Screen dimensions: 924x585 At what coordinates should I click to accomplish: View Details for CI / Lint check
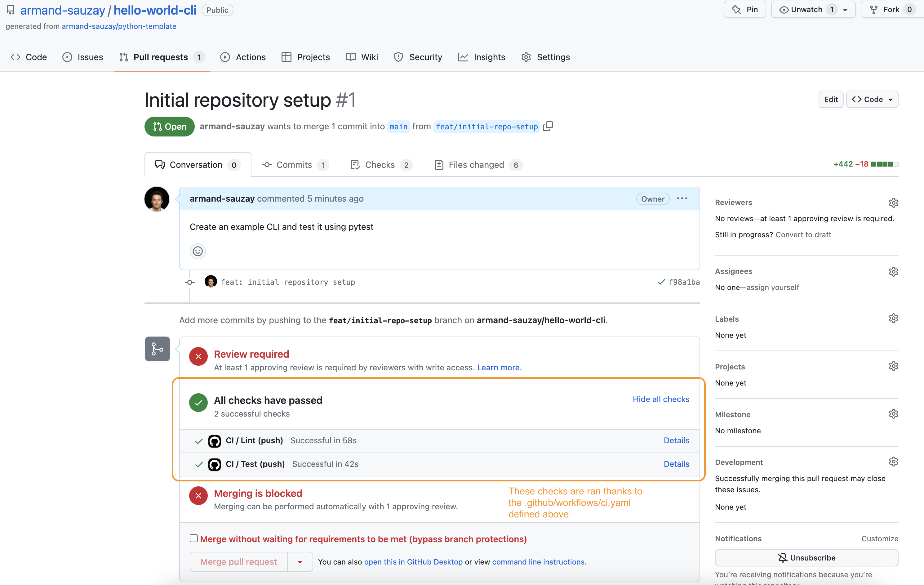[x=677, y=441]
